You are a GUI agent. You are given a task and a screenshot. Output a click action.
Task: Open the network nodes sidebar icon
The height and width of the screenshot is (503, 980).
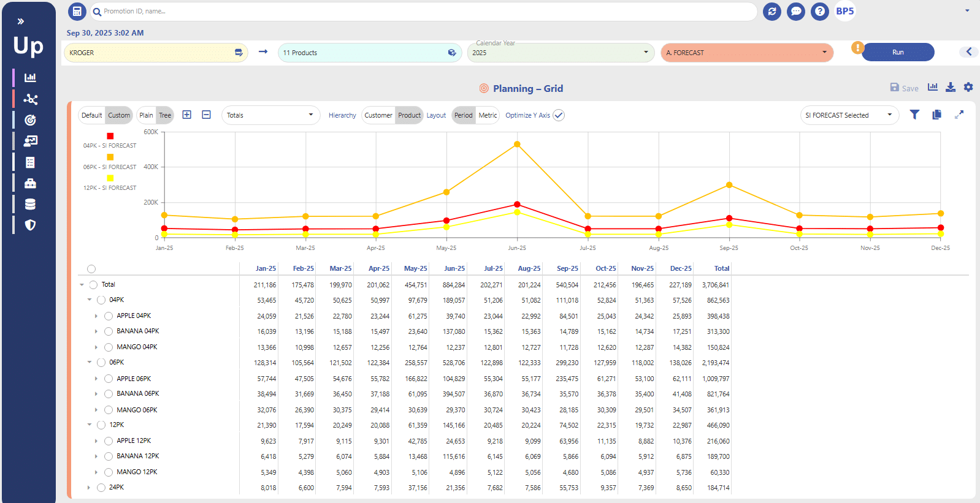tap(30, 99)
